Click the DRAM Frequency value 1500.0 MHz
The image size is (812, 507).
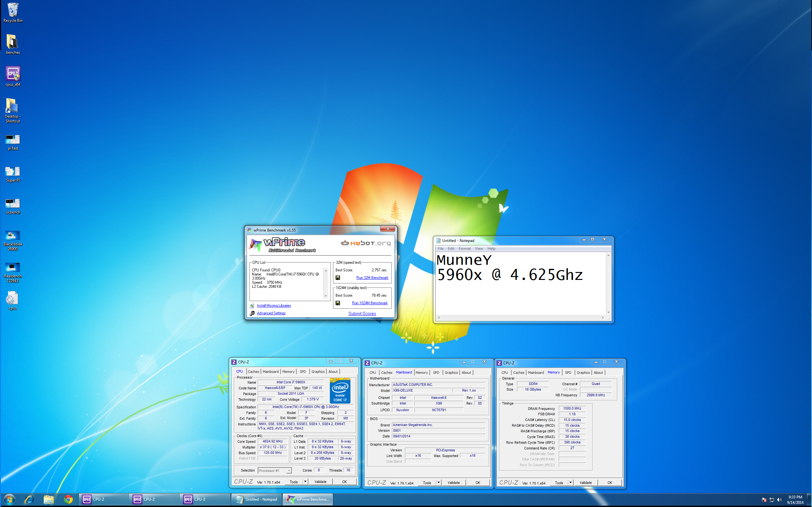pyautogui.click(x=572, y=408)
